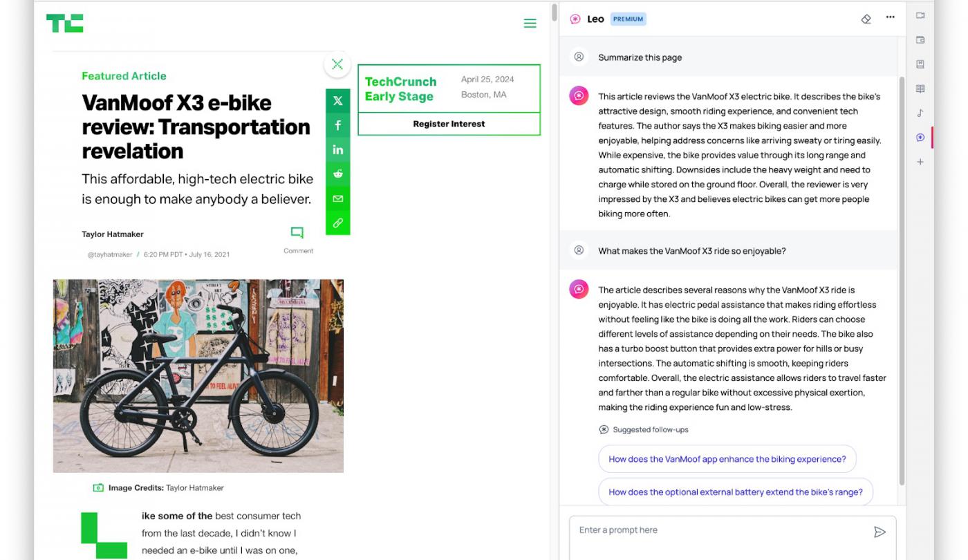Open the @tayhatmaker handle link

pyautogui.click(x=110, y=254)
